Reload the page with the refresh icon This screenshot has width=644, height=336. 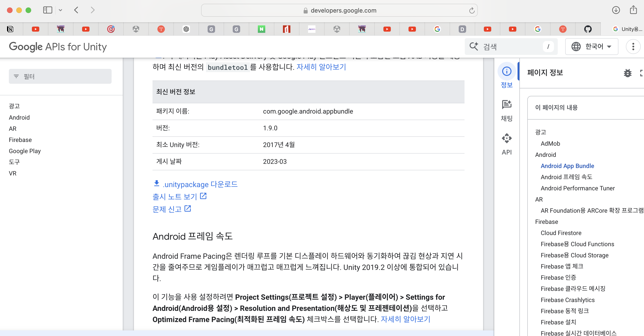click(471, 10)
